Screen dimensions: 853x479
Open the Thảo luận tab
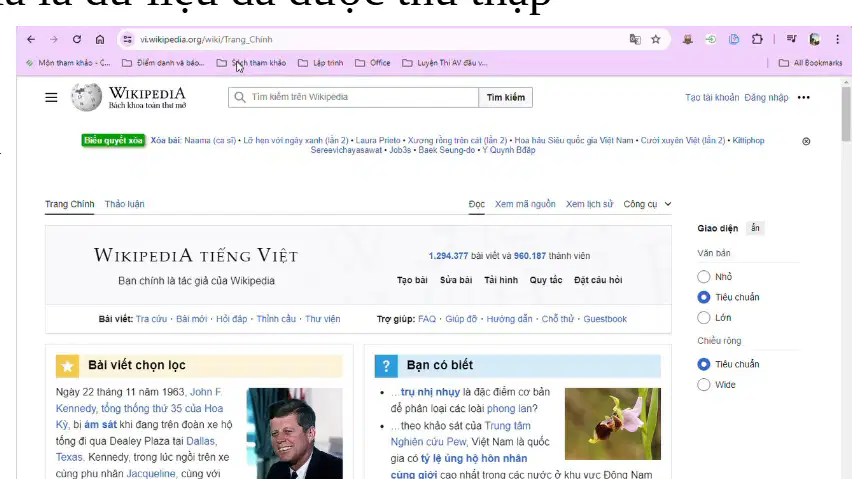tap(125, 204)
